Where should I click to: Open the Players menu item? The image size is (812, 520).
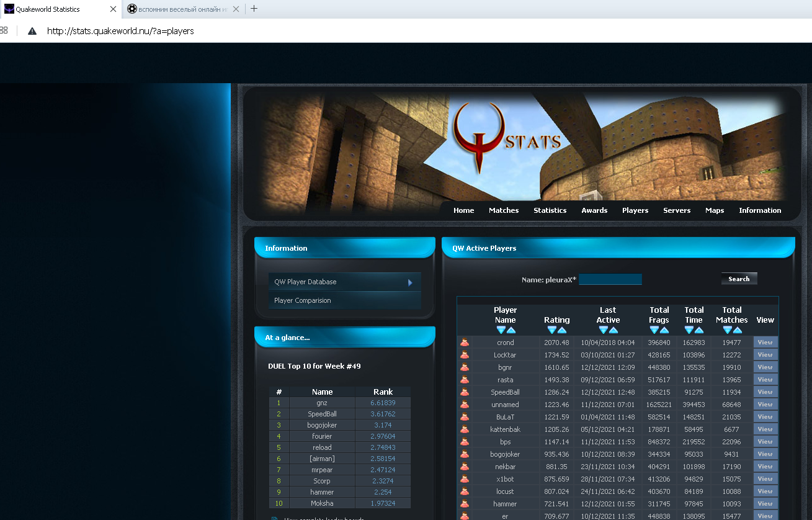(x=635, y=210)
